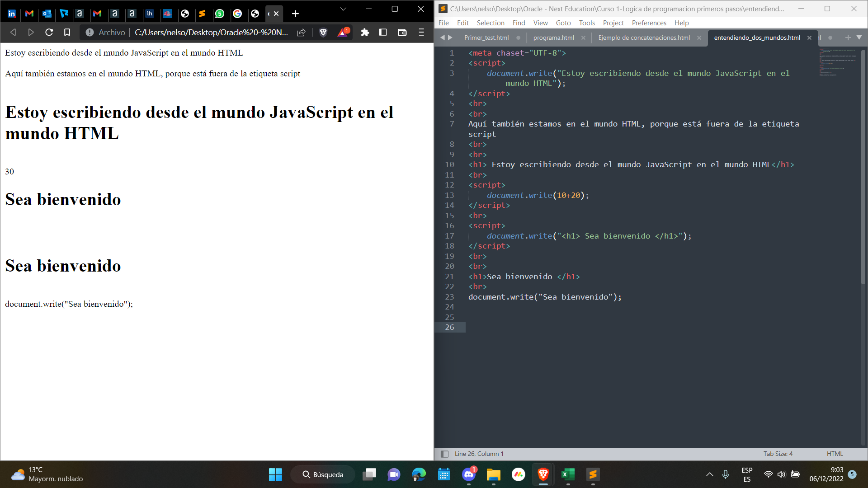Open Brave Shields lion icon
The height and width of the screenshot is (488, 868).
(323, 32)
